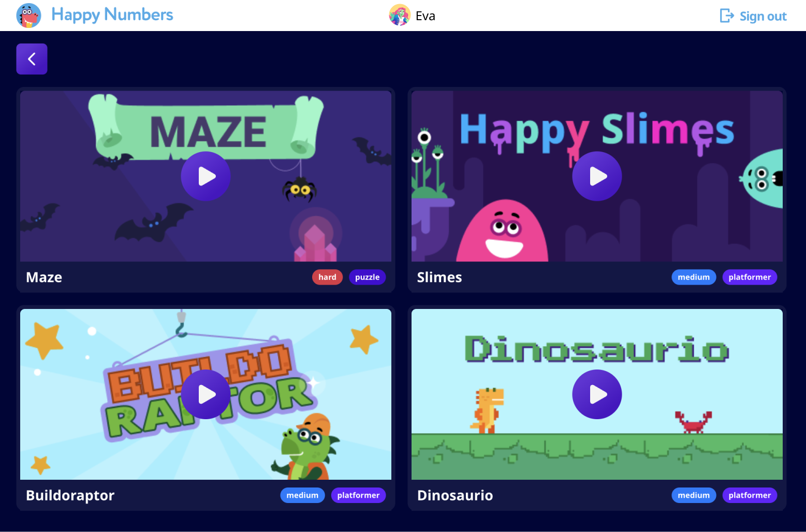
Task: Sign out of the account
Action: (763, 17)
